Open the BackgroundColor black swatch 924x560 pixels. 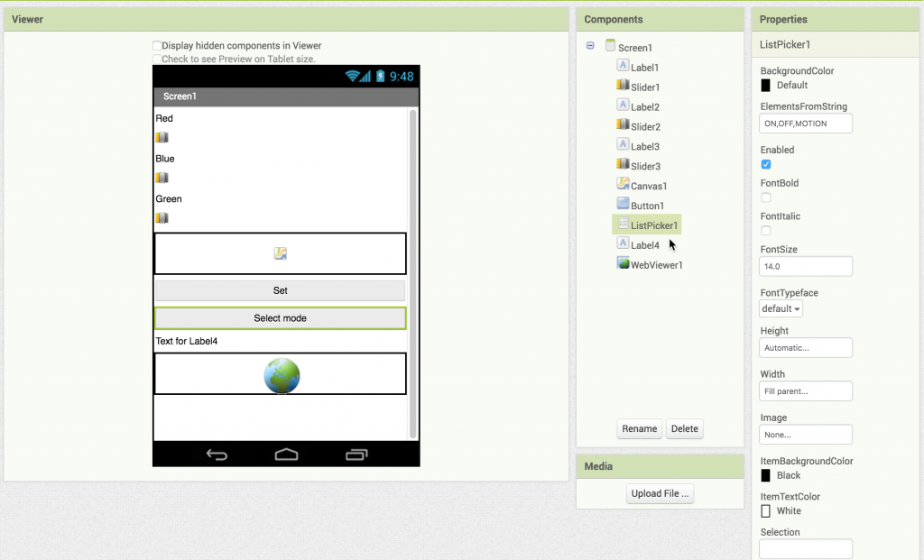[766, 86]
